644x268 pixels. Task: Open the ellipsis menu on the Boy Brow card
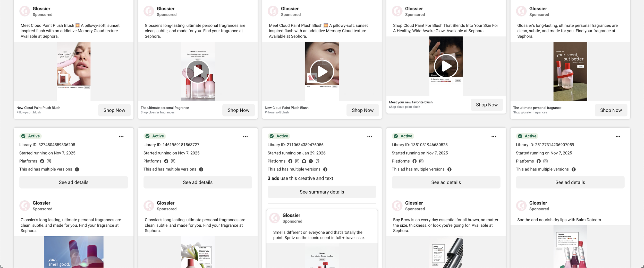pos(493,136)
